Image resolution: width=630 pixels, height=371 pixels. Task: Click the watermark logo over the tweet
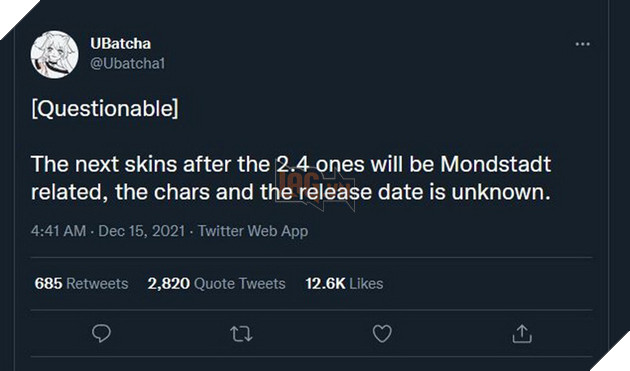(x=315, y=185)
